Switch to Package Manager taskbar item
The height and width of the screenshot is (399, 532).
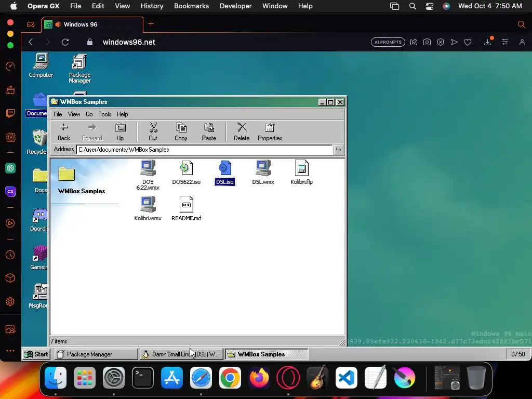(96, 354)
